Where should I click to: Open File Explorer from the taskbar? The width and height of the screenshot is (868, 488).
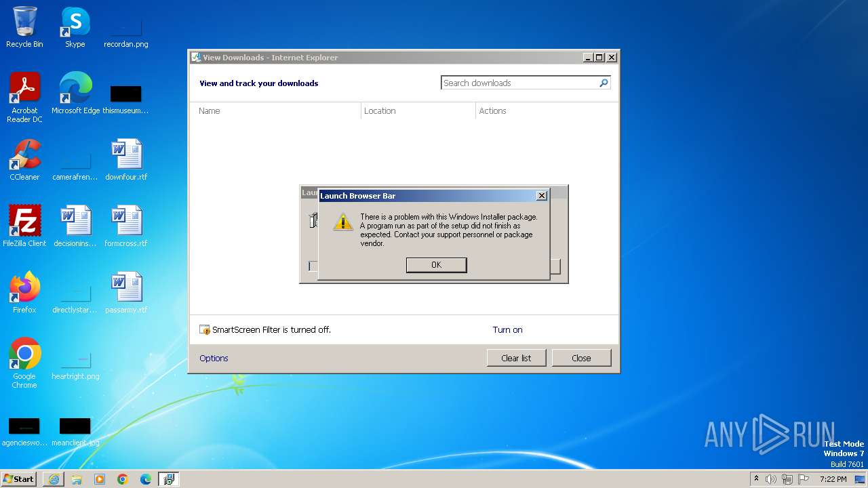(77, 479)
